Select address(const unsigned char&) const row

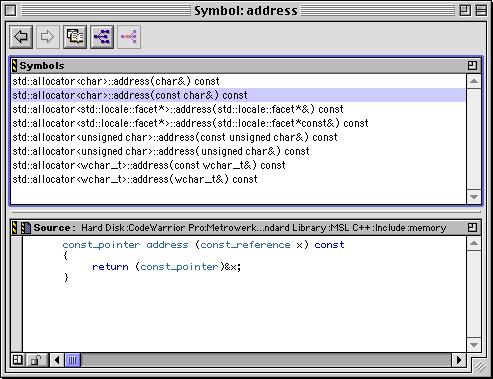pyautogui.click(x=238, y=137)
